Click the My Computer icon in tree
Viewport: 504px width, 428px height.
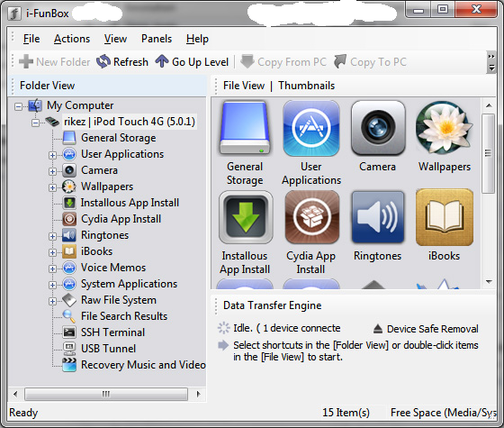pyautogui.click(x=35, y=105)
